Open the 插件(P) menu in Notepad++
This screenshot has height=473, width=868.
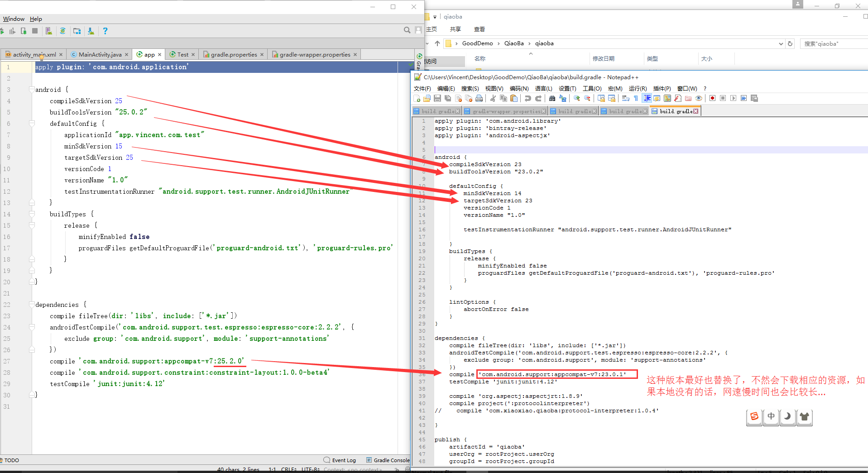click(x=662, y=88)
